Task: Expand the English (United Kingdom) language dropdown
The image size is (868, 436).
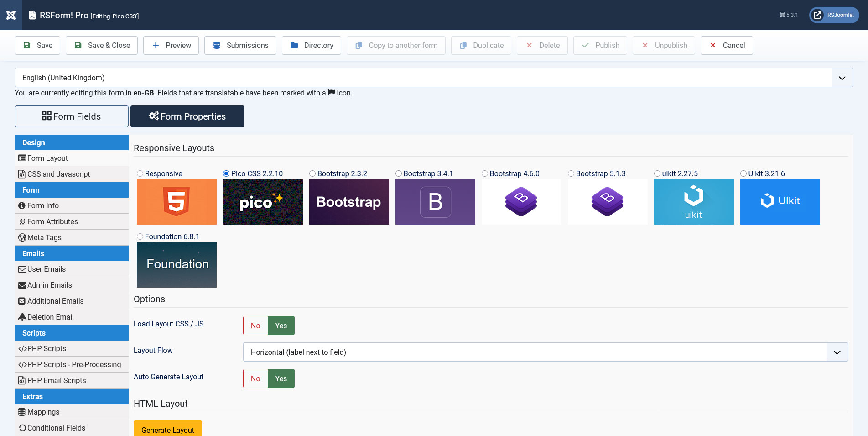Action: coord(842,78)
